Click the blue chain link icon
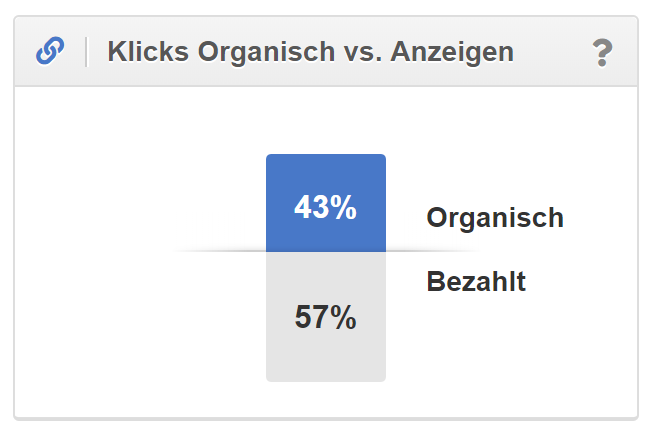The width and height of the screenshot is (652, 435). 50,51
